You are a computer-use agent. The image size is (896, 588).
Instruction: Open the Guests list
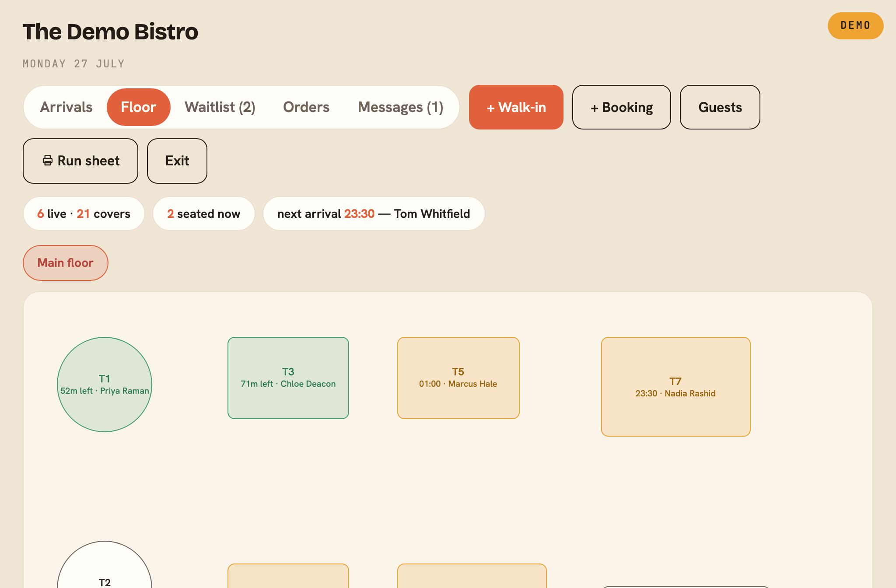pos(720,107)
